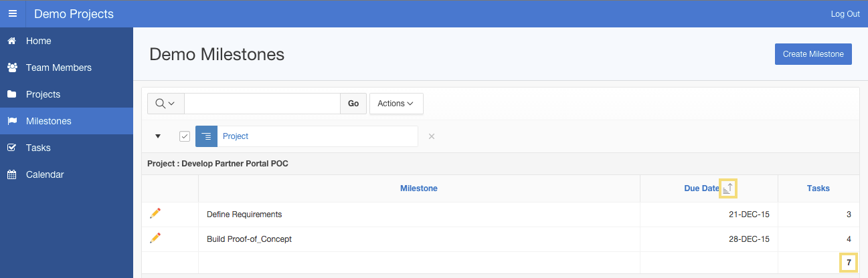Click the hamburger navigation menu icon
Image resolution: width=868 pixels, height=278 pixels.
pyautogui.click(x=13, y=13)
